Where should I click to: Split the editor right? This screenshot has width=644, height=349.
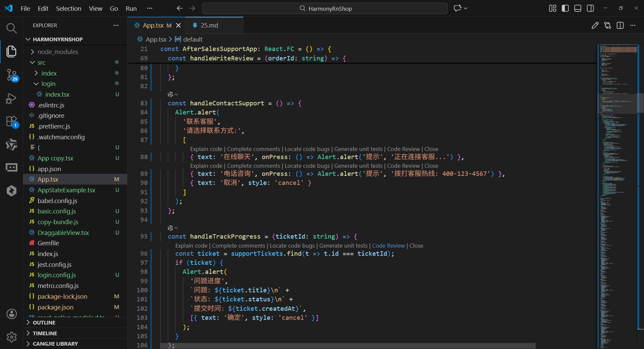[x=620, y=26]
